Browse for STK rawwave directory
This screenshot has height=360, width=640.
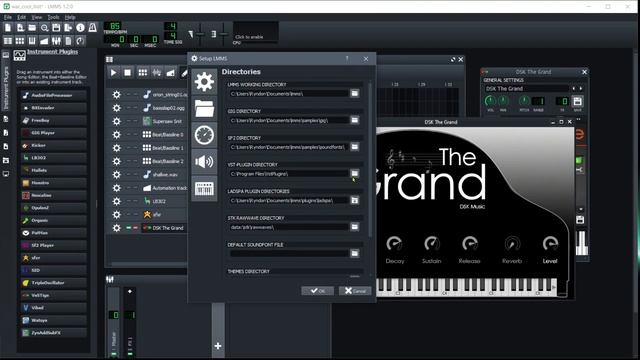[x=355, y=227]
